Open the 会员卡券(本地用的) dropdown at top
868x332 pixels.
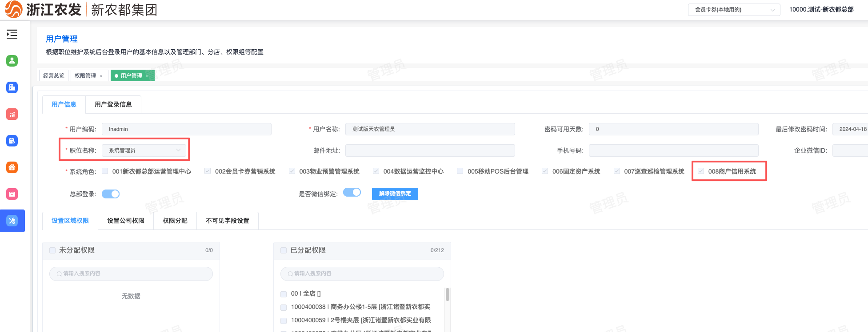pos(734,10)
